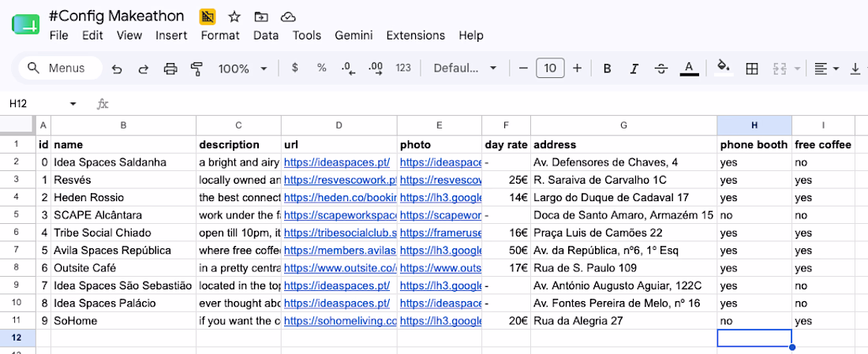Star the #Config Makeathon document

[x=234, y=17]
